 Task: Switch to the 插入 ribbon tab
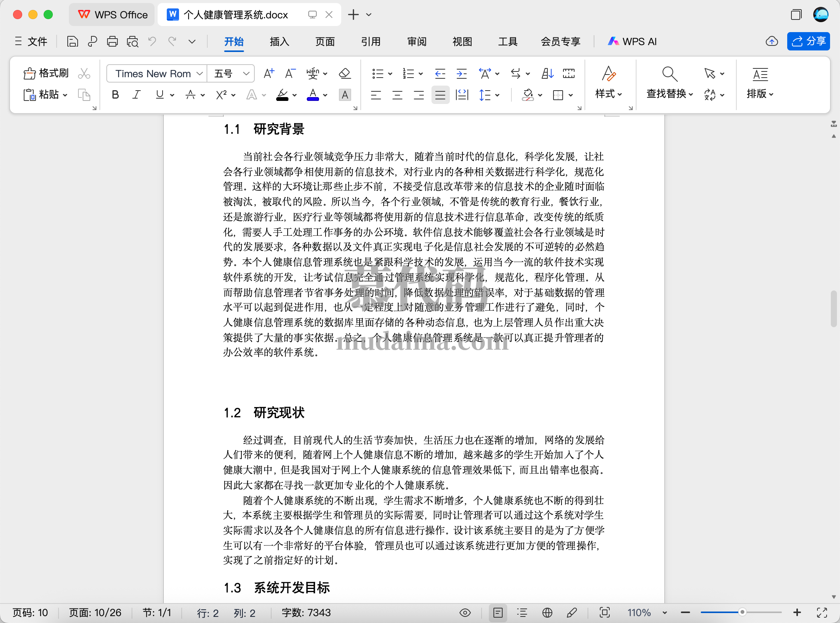point(279,41)
